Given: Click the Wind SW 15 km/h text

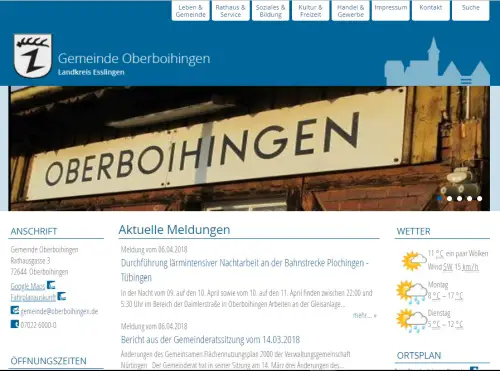Looking at the screenshot, I should [453, 267].
